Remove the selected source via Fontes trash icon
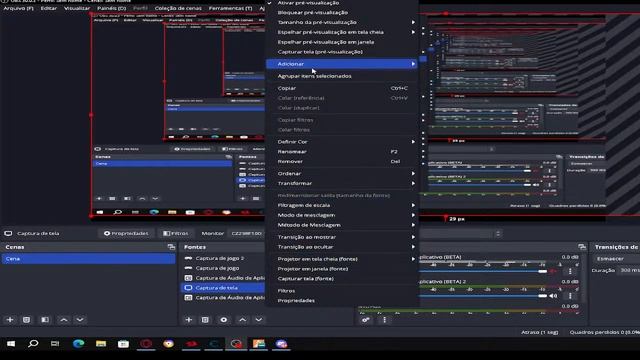The height and width of the screenshot is (360, 640). tap(205, 320)
